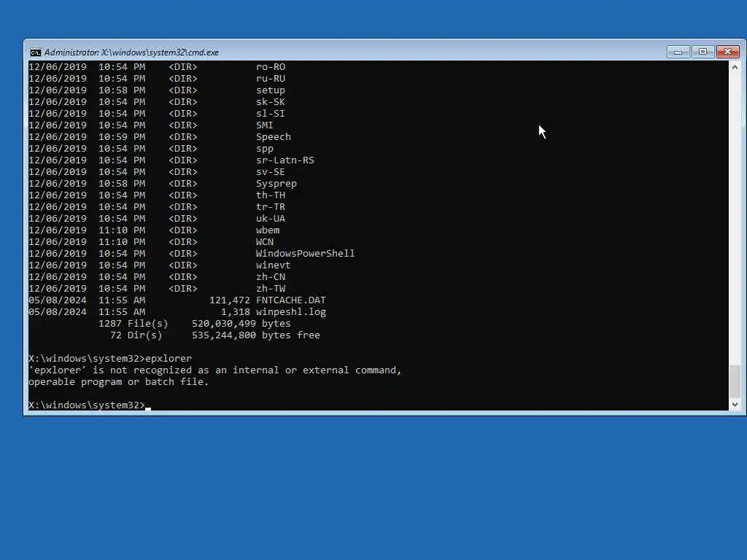Minimize the Administrator cmd.exe window
Screen dimensions: 747x560
pos(678,52)
